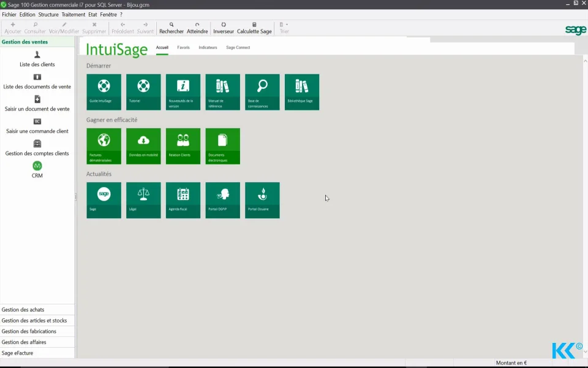Click the Précédent toolbar button
The image size is (588, 368).
tap(123, 28)
